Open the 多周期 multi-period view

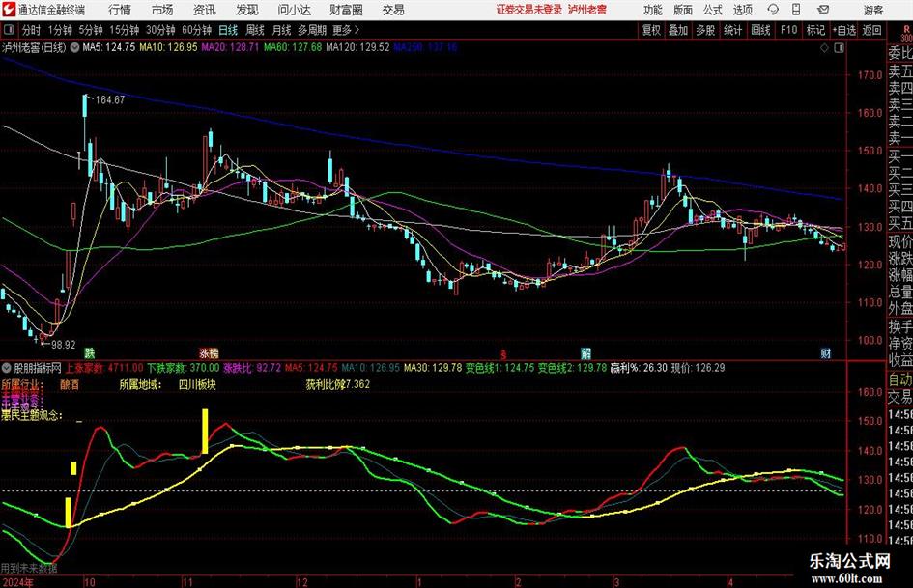[312, 30]
